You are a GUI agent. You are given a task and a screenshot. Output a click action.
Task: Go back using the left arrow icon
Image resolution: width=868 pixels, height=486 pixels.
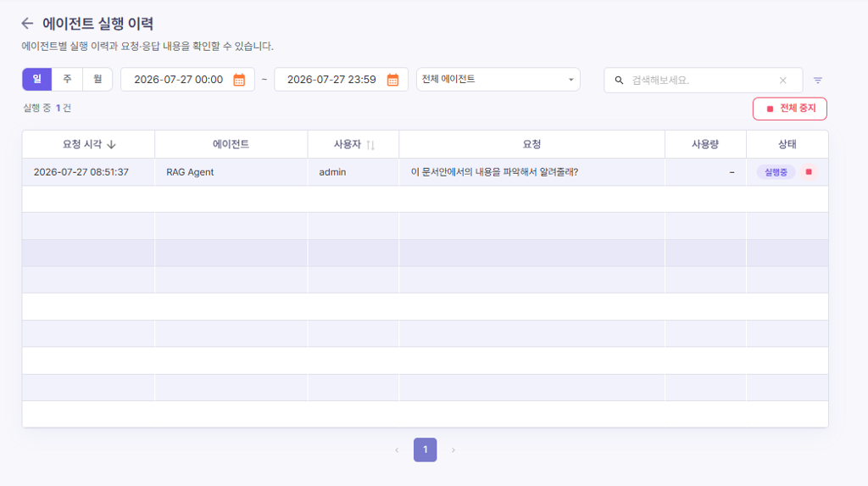[x=27, y=23]
